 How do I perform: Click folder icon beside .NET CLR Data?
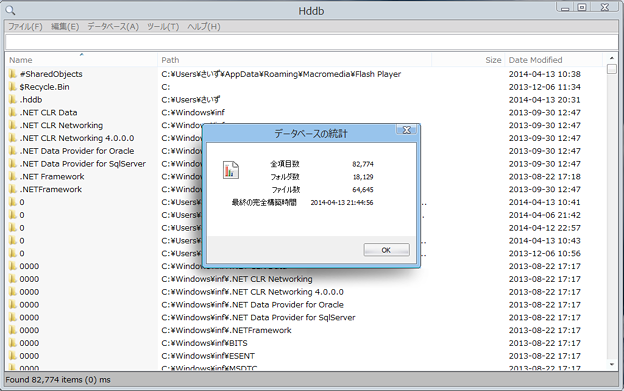coord(13,113)
